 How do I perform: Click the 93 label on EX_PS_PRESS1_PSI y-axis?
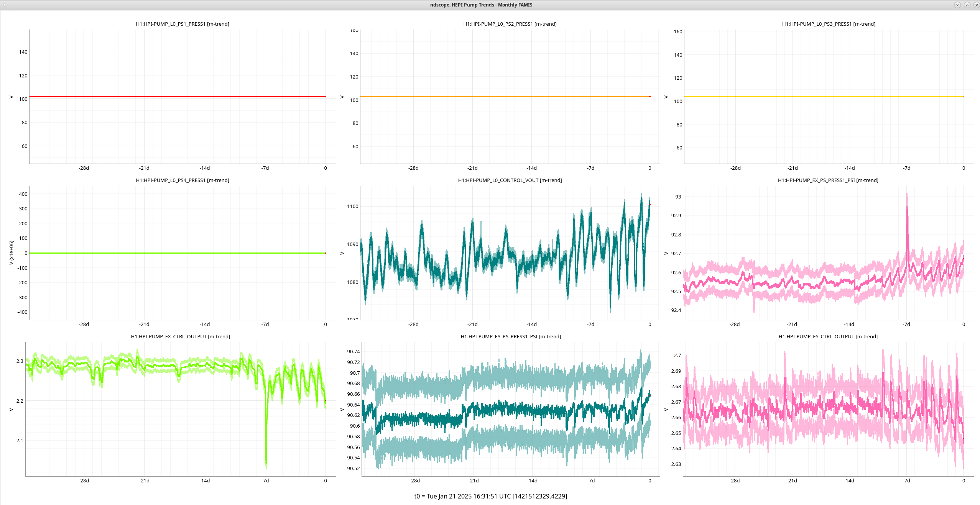678,197
